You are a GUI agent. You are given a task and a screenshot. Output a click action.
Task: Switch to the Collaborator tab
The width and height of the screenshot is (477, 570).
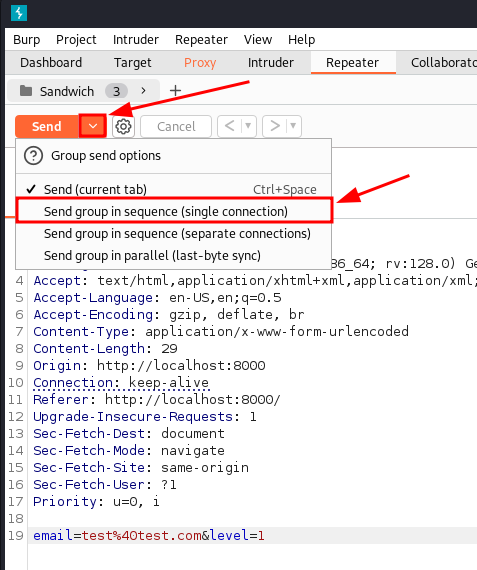point(444,63)
